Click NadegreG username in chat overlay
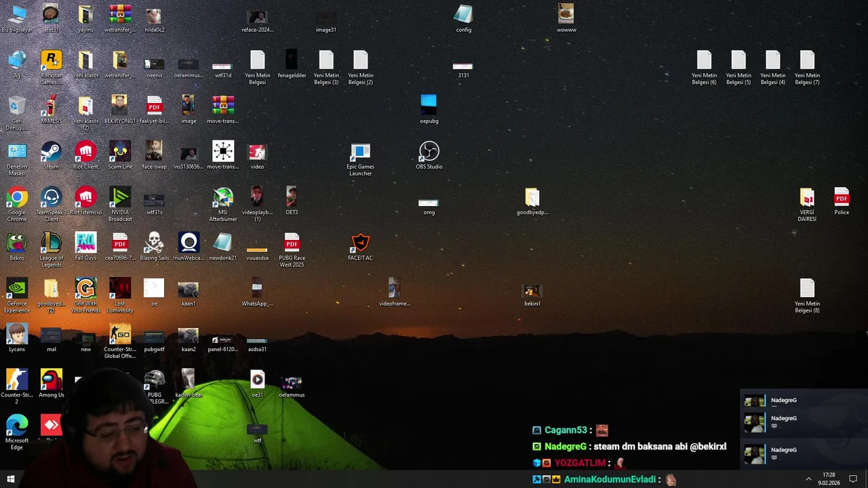 [565, 447]
